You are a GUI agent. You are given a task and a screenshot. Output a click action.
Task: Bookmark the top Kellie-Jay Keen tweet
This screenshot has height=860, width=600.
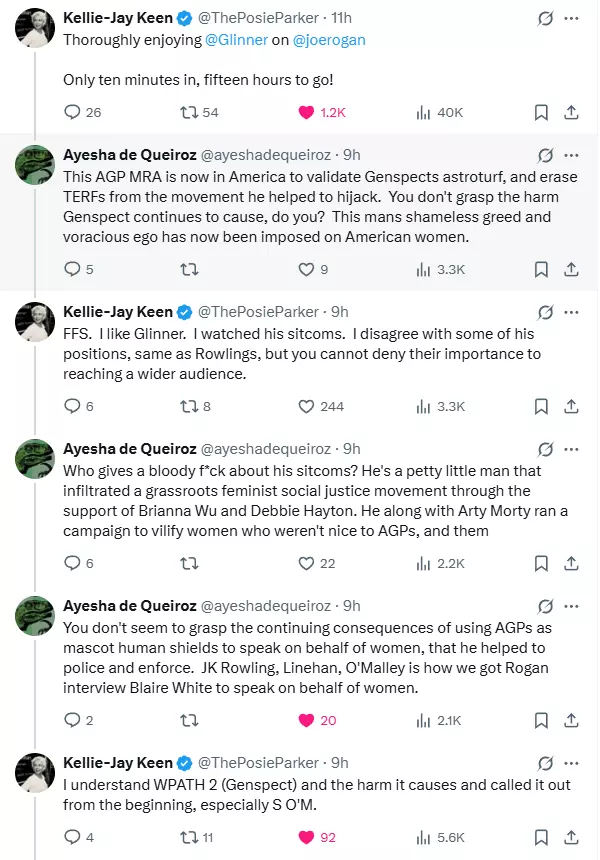coord(541,112)
